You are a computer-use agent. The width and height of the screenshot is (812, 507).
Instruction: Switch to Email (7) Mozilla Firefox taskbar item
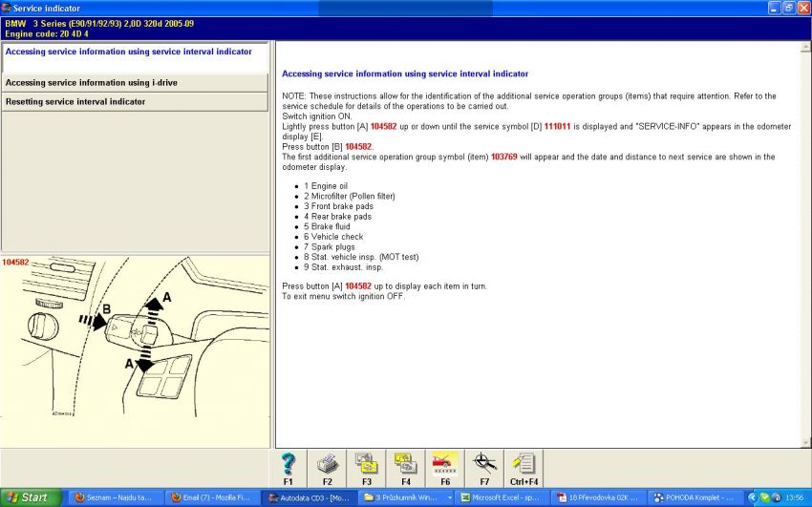(212, 497)
